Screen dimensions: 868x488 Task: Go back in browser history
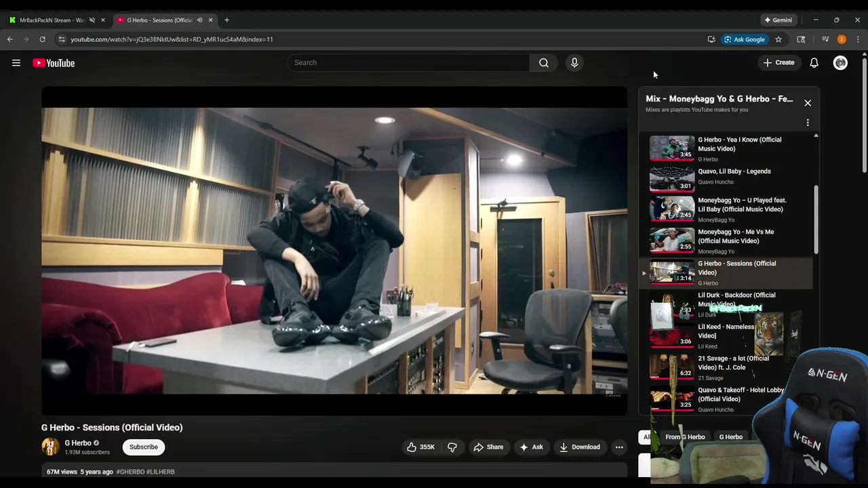[10, 39]
